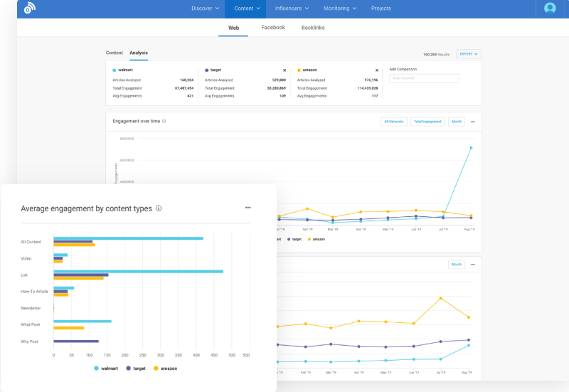
Task: Expand the Influencers dropdown menu
Action: pos(292,9)
